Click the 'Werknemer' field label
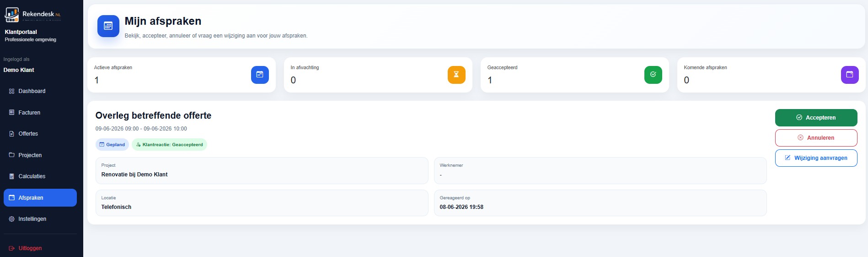The image size is (868, 257). click(x=451, y=165)
